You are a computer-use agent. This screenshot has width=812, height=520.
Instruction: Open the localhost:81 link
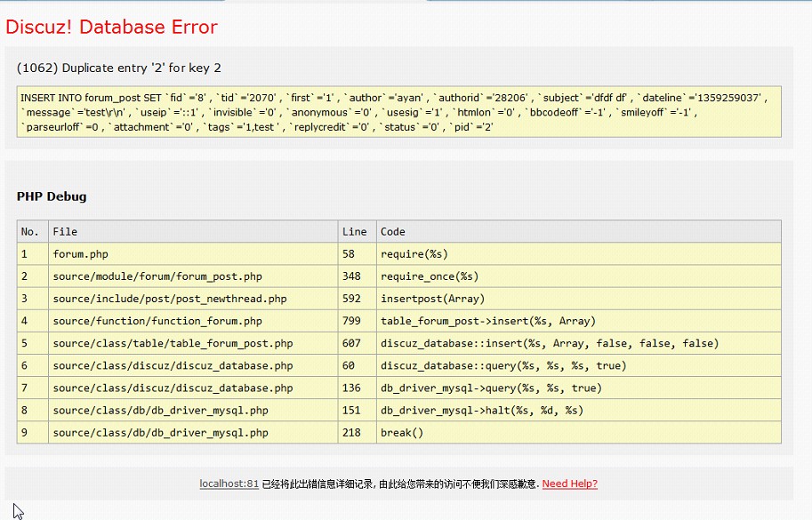pos(229,484)
